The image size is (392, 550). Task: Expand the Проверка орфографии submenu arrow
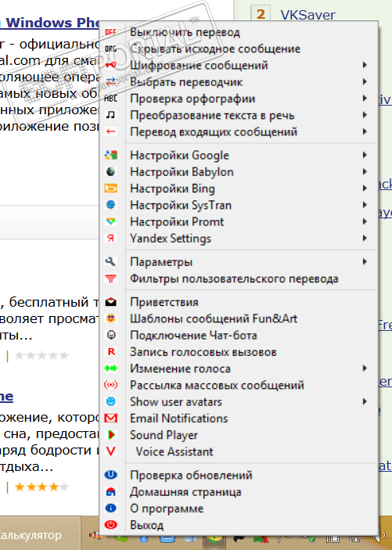pyautogui.click(x=365, y=99)
